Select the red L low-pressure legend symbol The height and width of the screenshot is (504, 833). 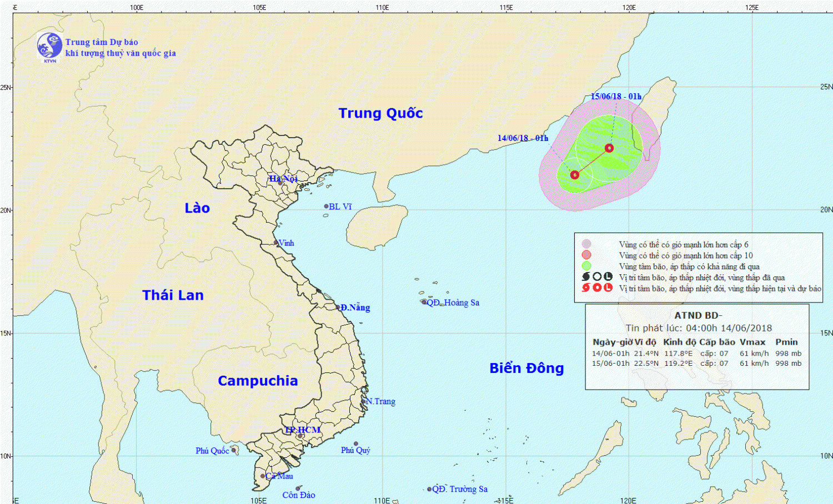click(x=608, y=288)
